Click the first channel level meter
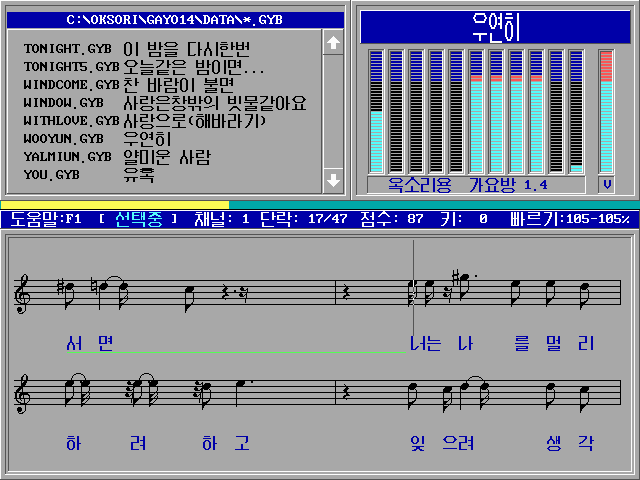640x480 pixels. click(376, 111)
